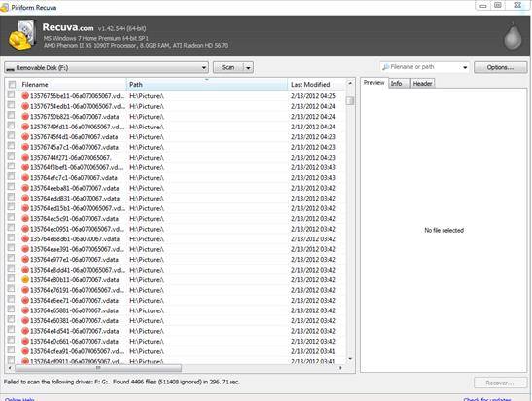The width and height of the screenshot is (532, 401).
Task: Toggle the select-all checkbox in Filename header
Action: 12,85
